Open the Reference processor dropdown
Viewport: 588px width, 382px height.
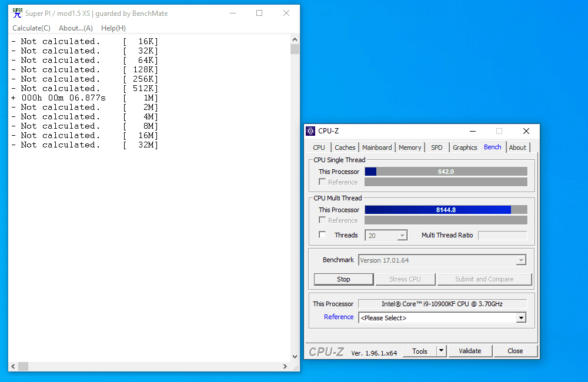tap(521, 318)
